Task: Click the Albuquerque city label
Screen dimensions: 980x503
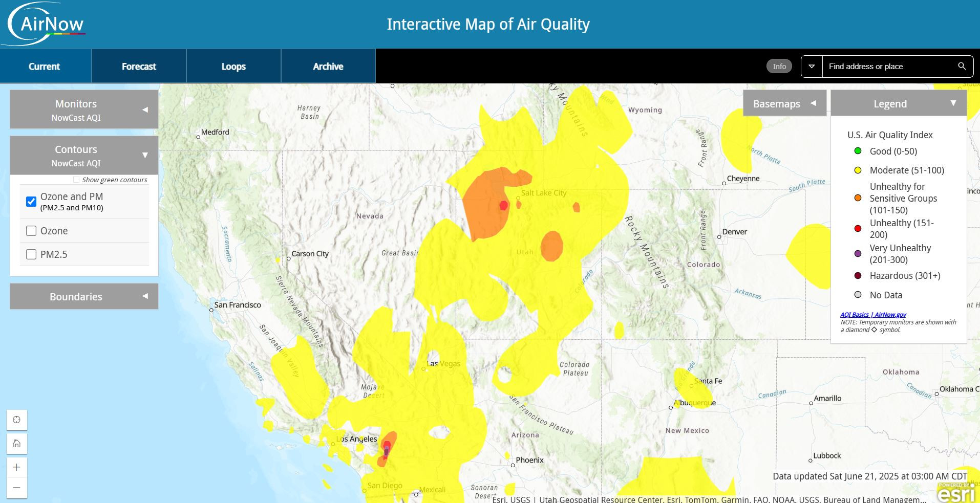Action: [695, 403]
